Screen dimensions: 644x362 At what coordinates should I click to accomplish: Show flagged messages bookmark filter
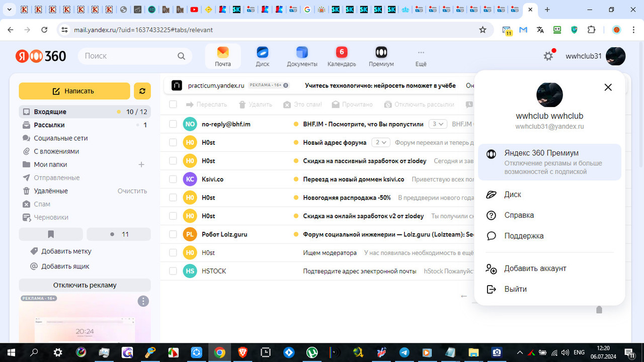point(51,234)
